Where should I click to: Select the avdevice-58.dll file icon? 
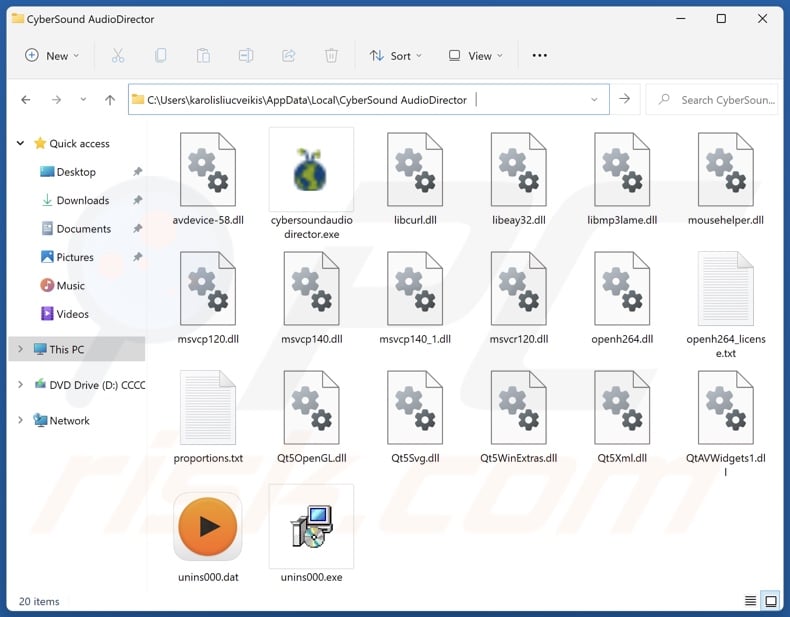208,169
